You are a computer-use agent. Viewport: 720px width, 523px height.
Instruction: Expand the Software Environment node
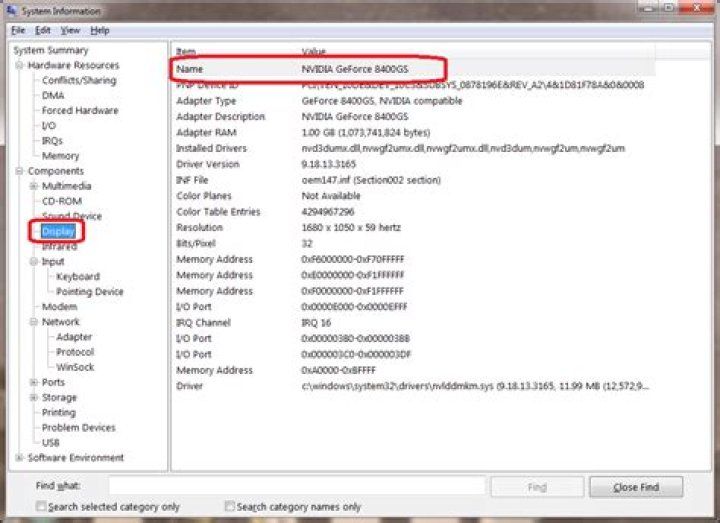point(19,457)
